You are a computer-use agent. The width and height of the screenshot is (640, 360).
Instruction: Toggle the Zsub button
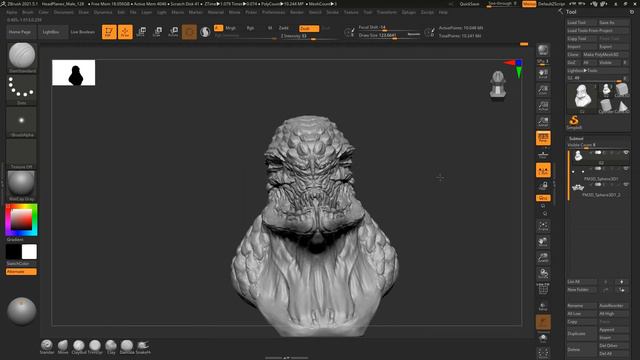[309, 29]
